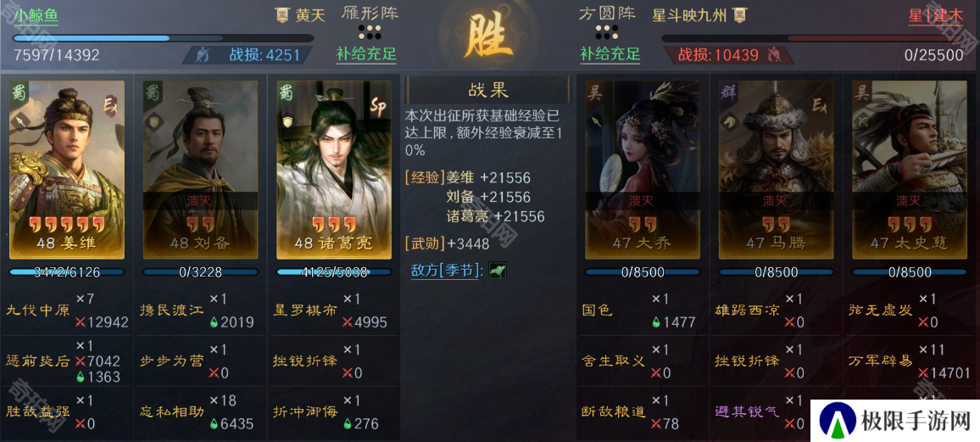Click the alliance badge icon beside 黄天
Image resolution: width=980 pixels, height=442 pixels.
281,15
